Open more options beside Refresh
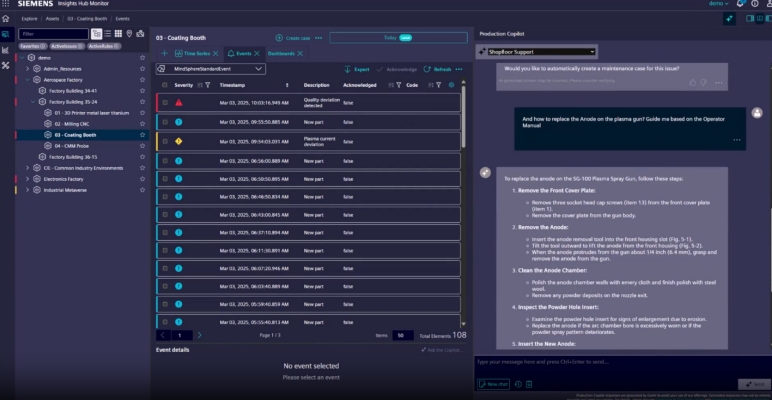This screenshot has width=772, height=400. pyautogui.click(x=459, y=69)
